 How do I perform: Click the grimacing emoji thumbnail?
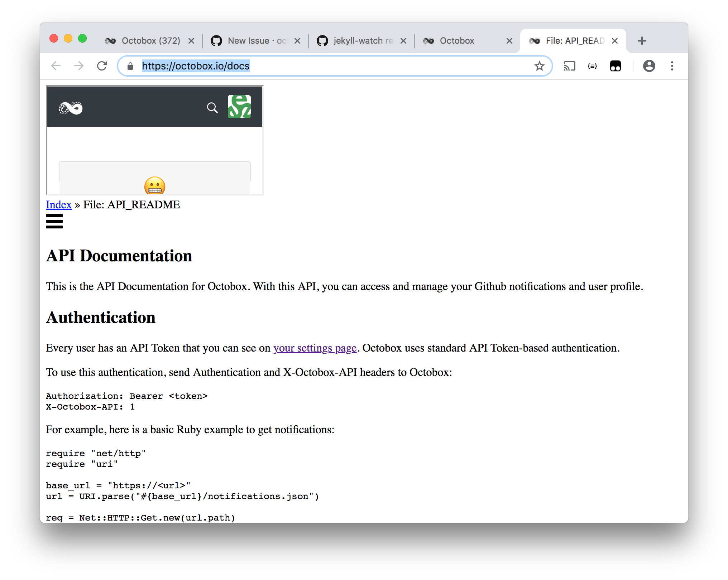154,185
